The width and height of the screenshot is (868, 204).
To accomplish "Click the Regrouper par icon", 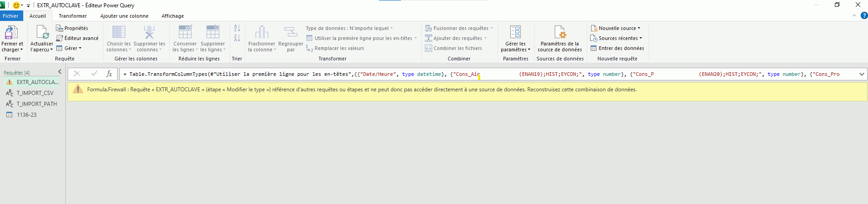I will pyautogui.click(x=291, y=33).
